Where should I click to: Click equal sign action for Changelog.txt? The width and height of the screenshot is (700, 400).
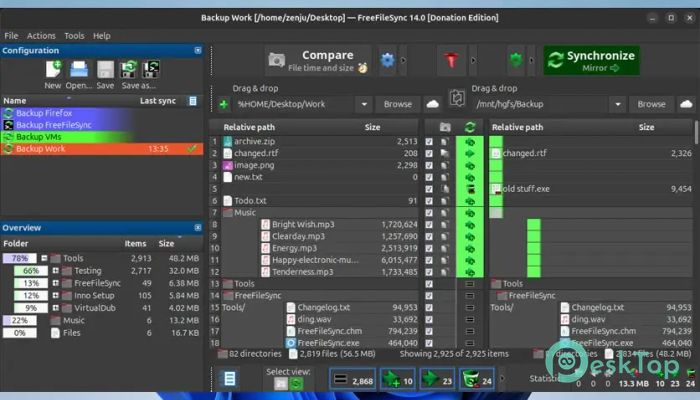click(470, 308)
